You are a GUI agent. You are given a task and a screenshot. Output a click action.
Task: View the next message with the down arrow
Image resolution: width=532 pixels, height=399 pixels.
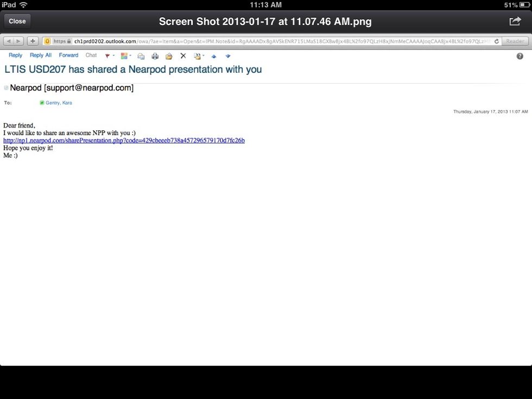coord(227,55)
